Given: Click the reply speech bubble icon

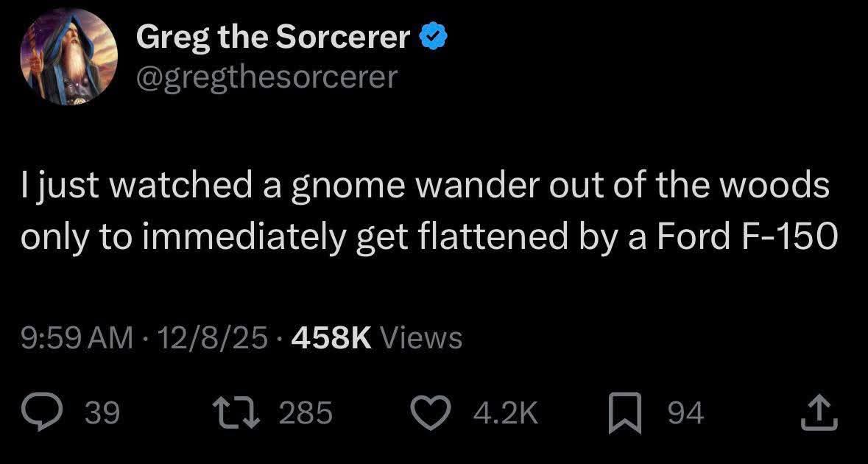Looking at the screenshot, I should point(46,413).
